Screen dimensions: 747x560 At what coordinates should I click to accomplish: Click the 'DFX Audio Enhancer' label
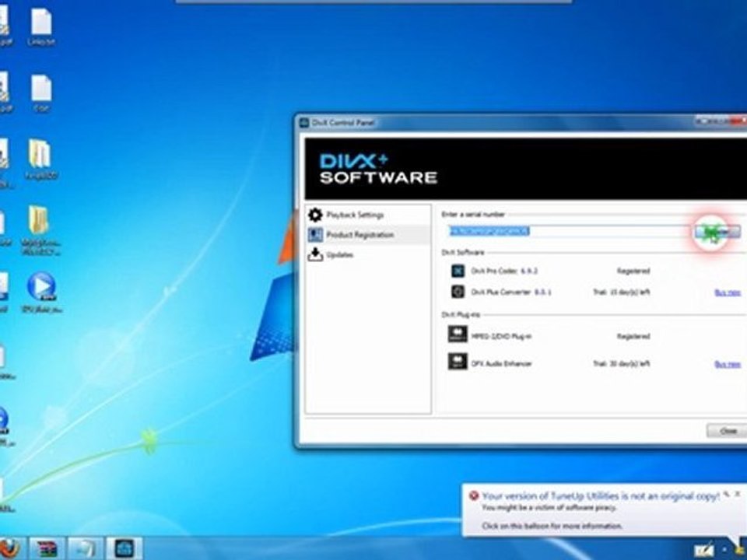coord(501,364)
